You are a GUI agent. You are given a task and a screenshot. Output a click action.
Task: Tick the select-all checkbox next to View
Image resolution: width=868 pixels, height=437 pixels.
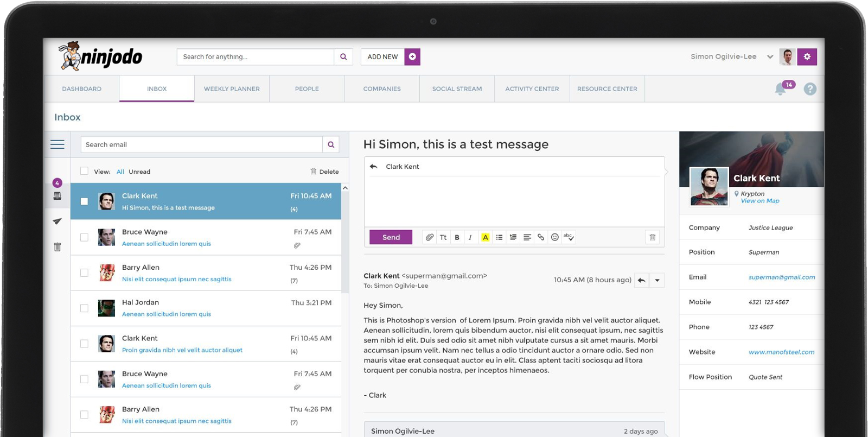[x=84, y=171]
